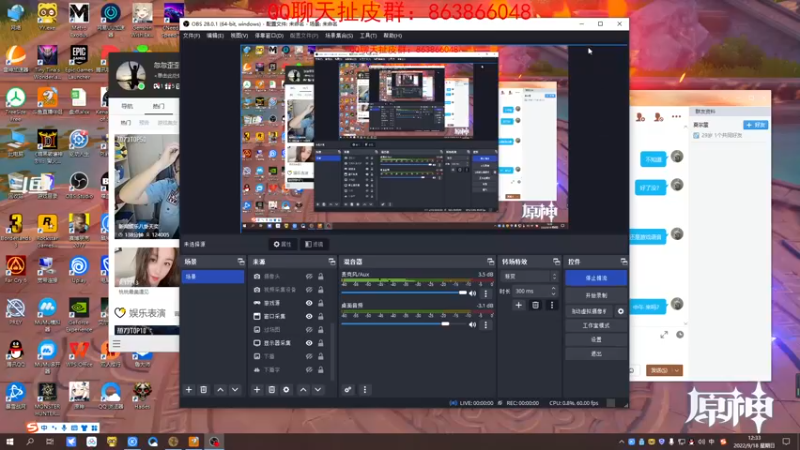The width and height of the screenshot is (800, 450).
Task: Unlock the 显示器采集 source lock icon
Action: 321,343
